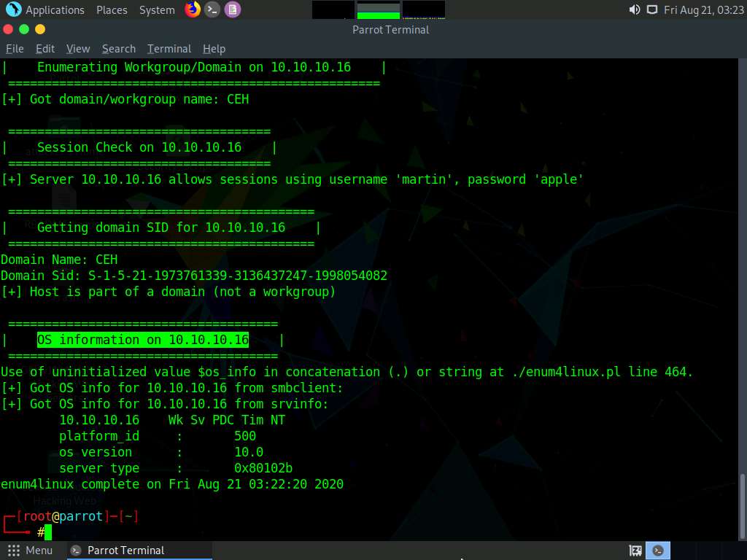The height and width of the screenshot is (560, 747).
Task: Open the Terminal menu
Action: click(x=169, y=49)
